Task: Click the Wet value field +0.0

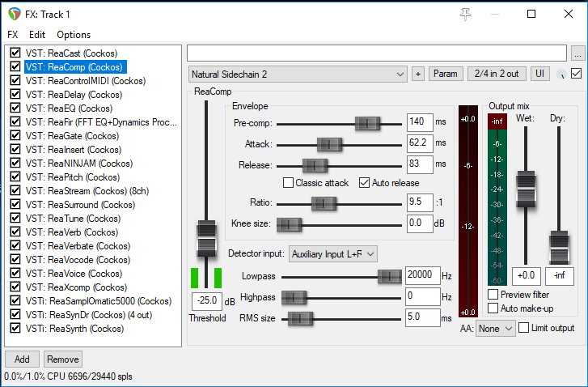Action: [x=526, y=276]
